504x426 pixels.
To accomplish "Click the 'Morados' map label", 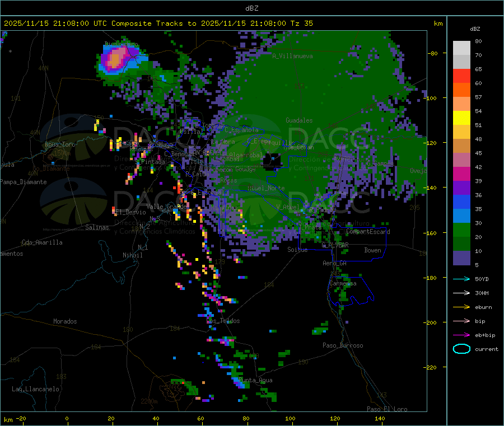I will pyautogui.click(x=65, y=321).
